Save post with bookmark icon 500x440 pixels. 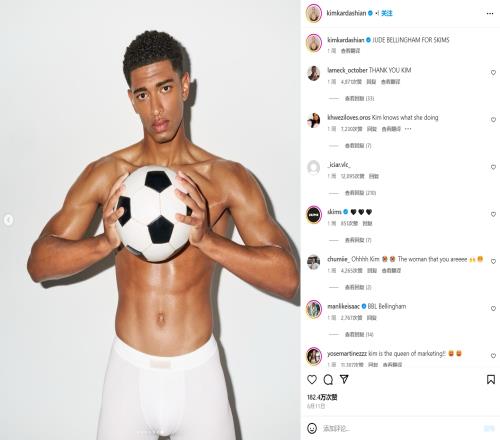[x=491, y=379]
